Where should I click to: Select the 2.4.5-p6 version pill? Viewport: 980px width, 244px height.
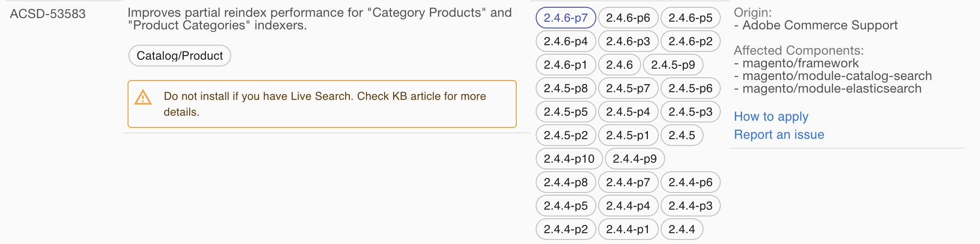[690, 88]
